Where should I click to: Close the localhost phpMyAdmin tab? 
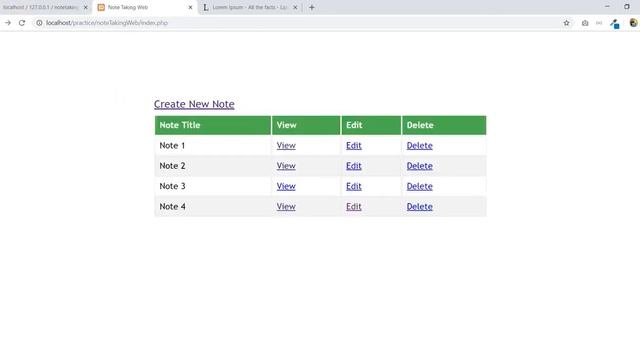[86, 7]
